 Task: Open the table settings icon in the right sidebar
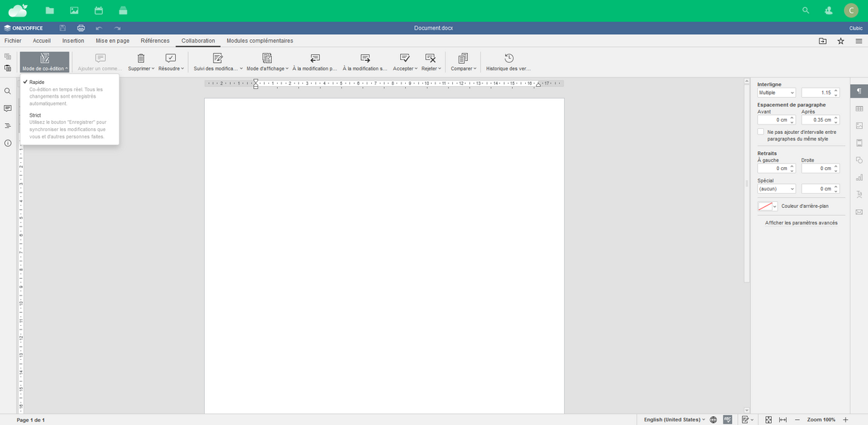[x=859, y=109]
